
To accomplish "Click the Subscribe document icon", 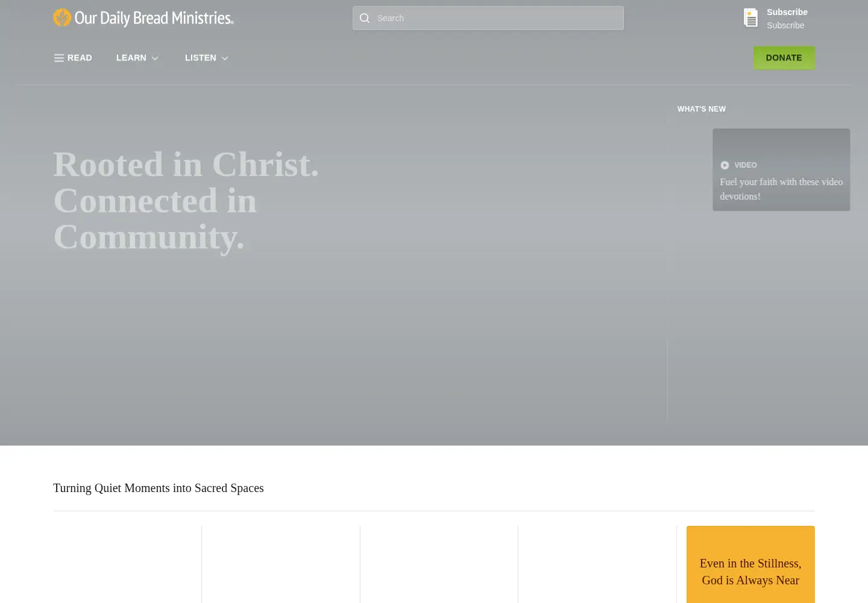I will 751,18.
